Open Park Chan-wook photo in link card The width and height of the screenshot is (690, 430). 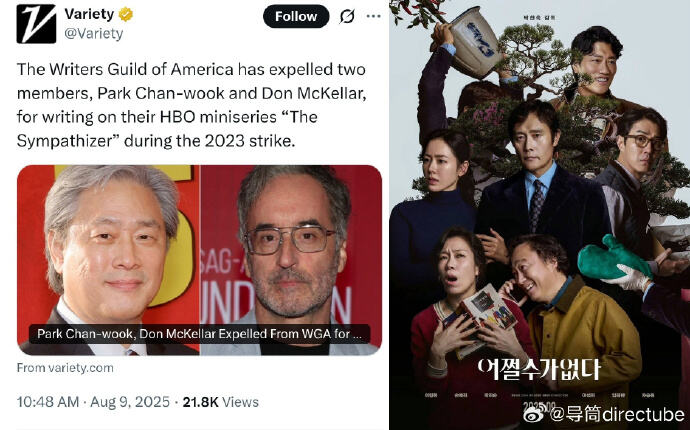[x=108, y=260]
